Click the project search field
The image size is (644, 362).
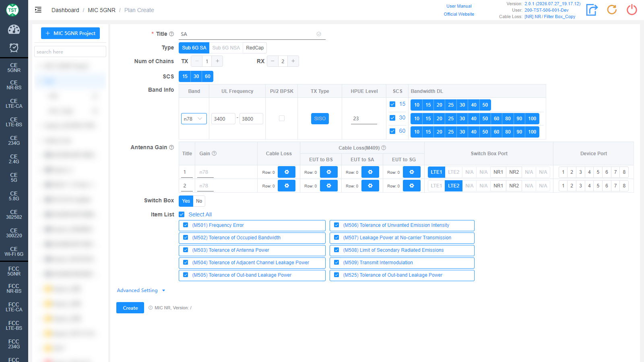pyautogui.click(x=70, y=51)
